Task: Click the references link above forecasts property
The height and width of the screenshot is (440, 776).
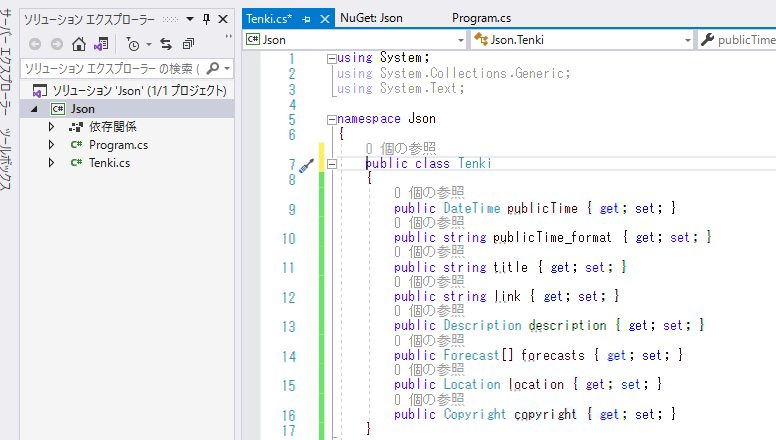Action: [x=430, y=340]
